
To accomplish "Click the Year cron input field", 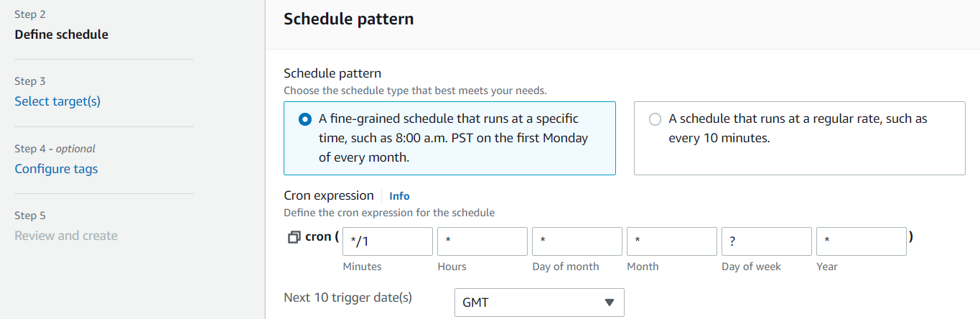I will [x=862, y=241].
